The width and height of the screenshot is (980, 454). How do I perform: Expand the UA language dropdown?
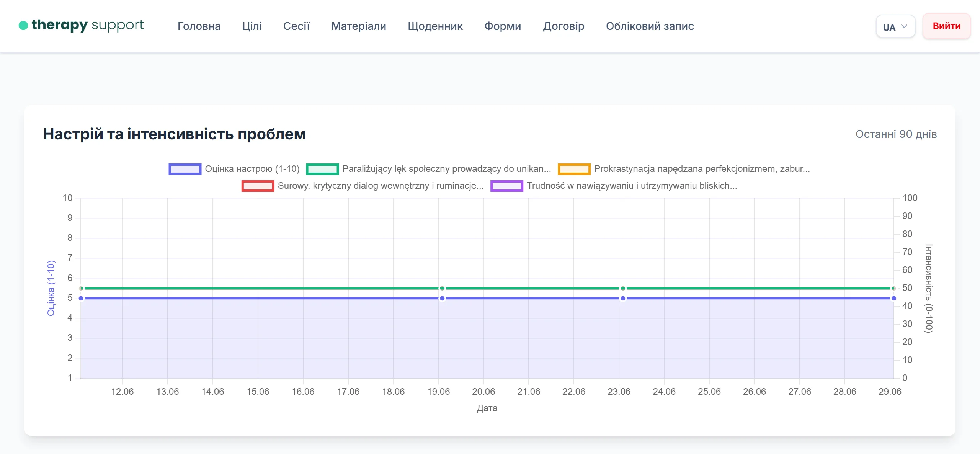895,26
